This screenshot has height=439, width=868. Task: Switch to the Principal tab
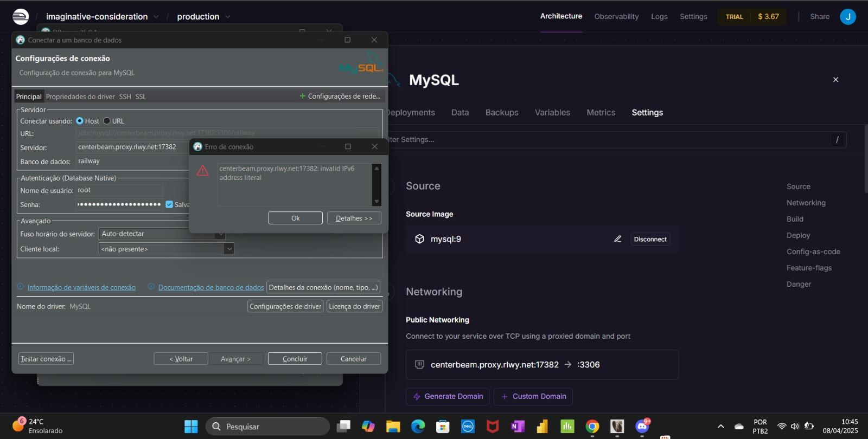(x=29, y=96)
